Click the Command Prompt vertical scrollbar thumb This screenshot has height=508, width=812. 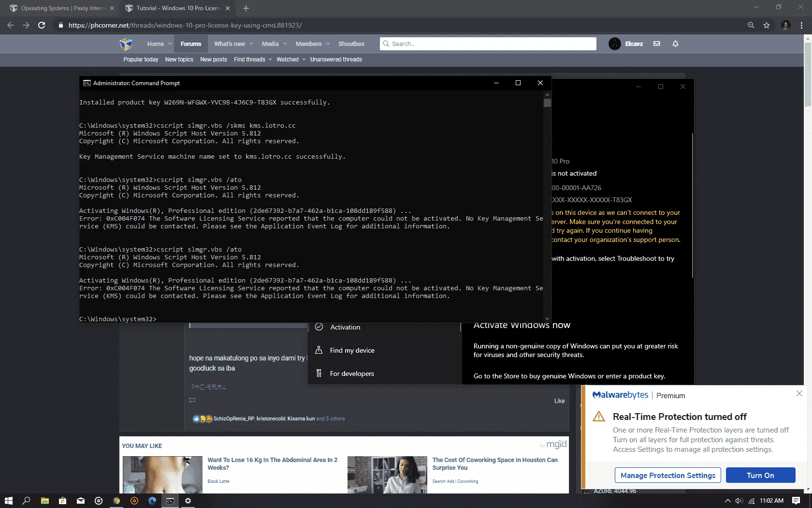tap(547, 103)
